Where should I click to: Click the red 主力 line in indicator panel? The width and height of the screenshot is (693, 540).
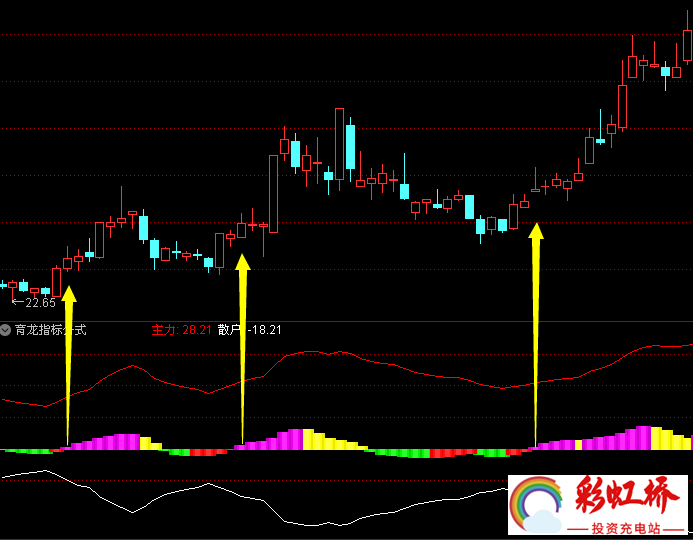[320, 352]
